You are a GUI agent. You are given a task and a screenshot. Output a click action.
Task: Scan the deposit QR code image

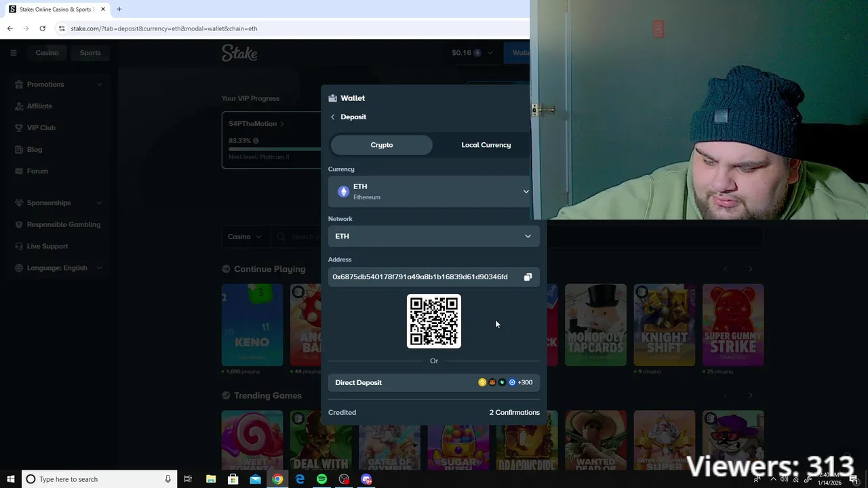[x=434, y=321]
